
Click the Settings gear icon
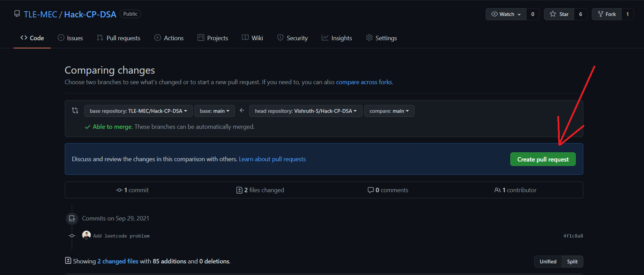(369, 37)
